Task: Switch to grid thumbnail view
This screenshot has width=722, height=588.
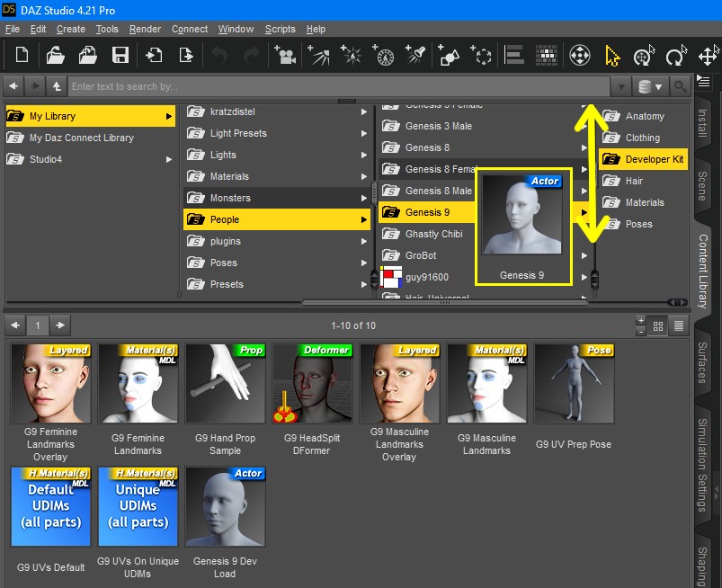Action: pos(658,326)
